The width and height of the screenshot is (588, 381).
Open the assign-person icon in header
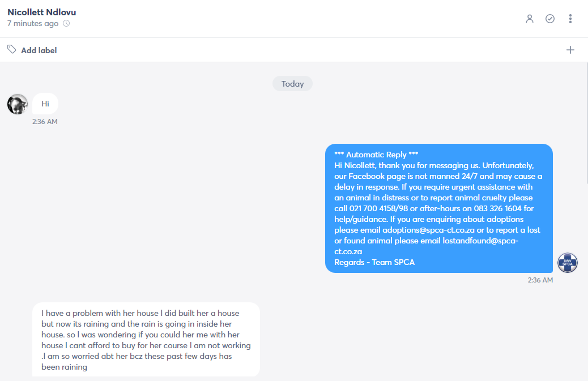[x=530, y=19]
